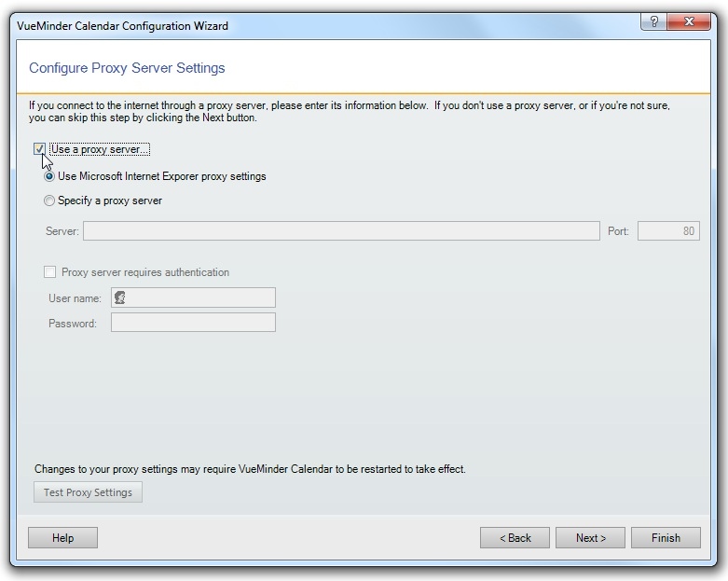This screenshot has width=728, height=581.
Task: Open Help for the wizard
Action: pos(62,538)
